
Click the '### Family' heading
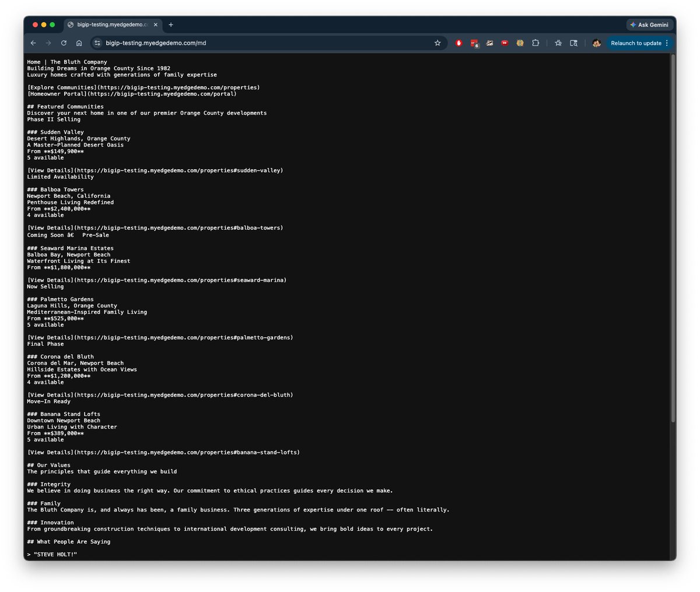[x=44, y=504]
